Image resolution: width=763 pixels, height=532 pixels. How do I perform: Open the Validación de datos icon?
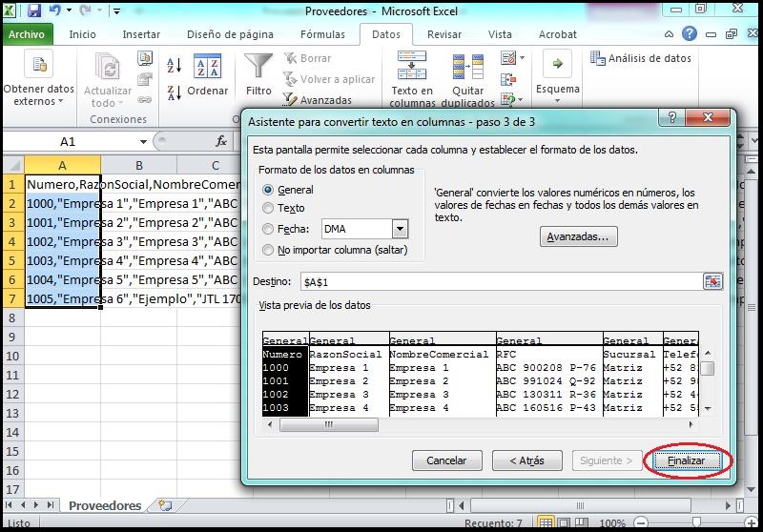click(x=508, y=58)
